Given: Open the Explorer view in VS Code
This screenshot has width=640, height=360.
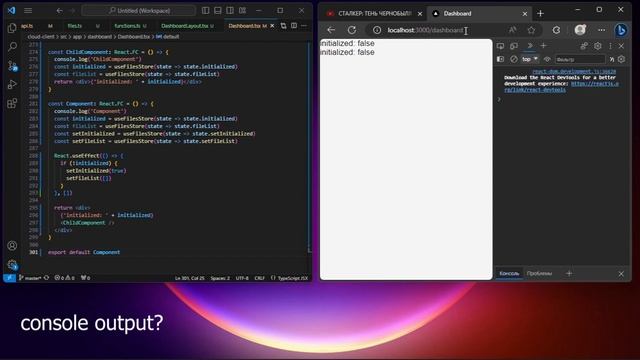Looking at the screenshot, I should click(x=12, y=27).
